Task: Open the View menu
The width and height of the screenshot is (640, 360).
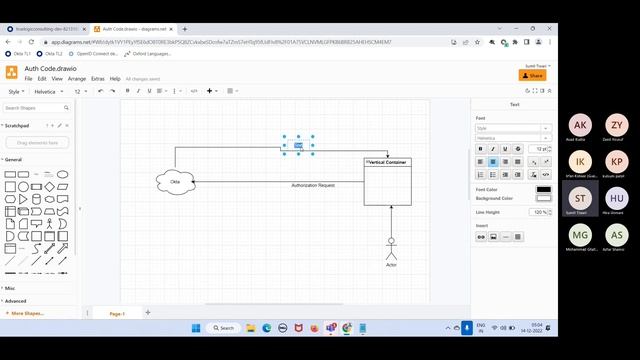Action: (x=57, y=79)
